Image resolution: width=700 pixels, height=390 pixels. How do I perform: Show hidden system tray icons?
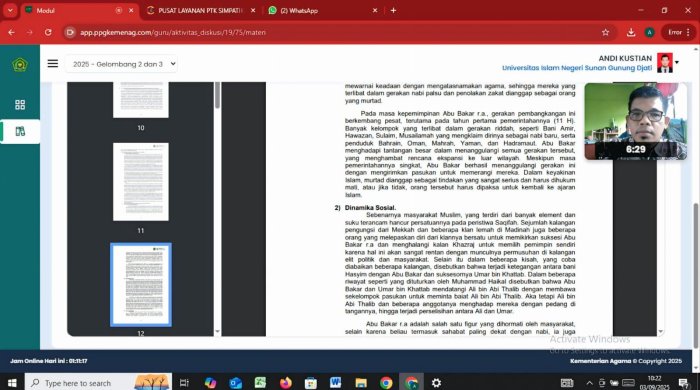coord(589,383)
